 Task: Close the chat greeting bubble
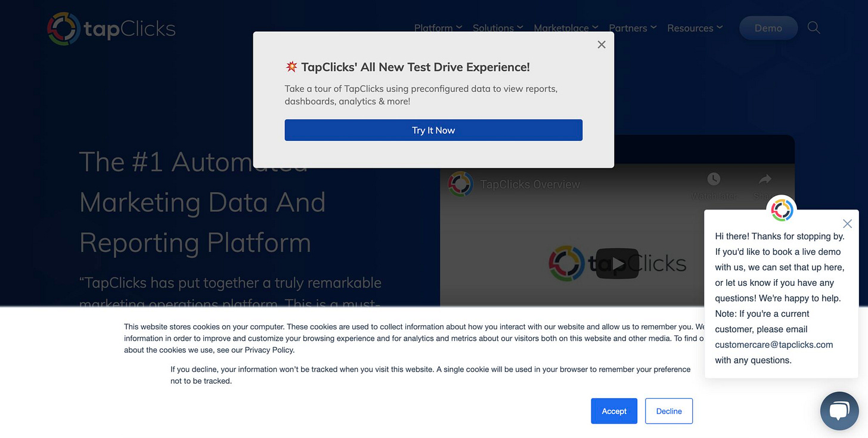(847, 224)
